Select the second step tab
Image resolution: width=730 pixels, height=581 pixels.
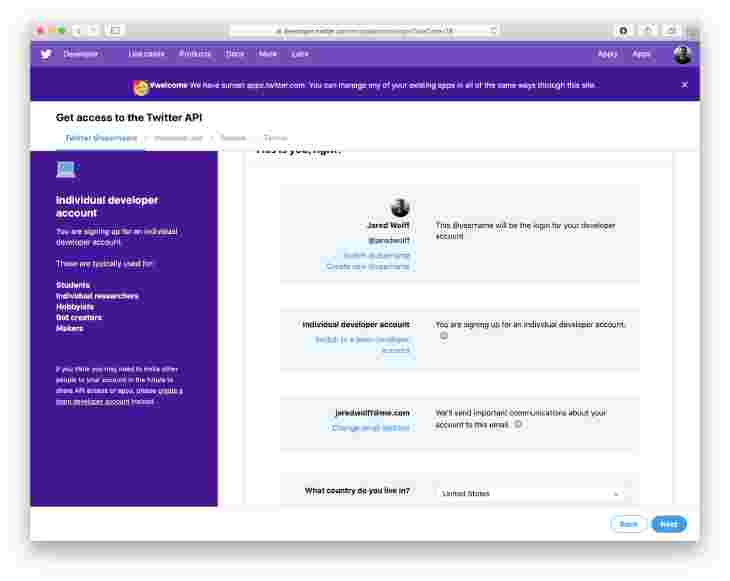point(178,138)
